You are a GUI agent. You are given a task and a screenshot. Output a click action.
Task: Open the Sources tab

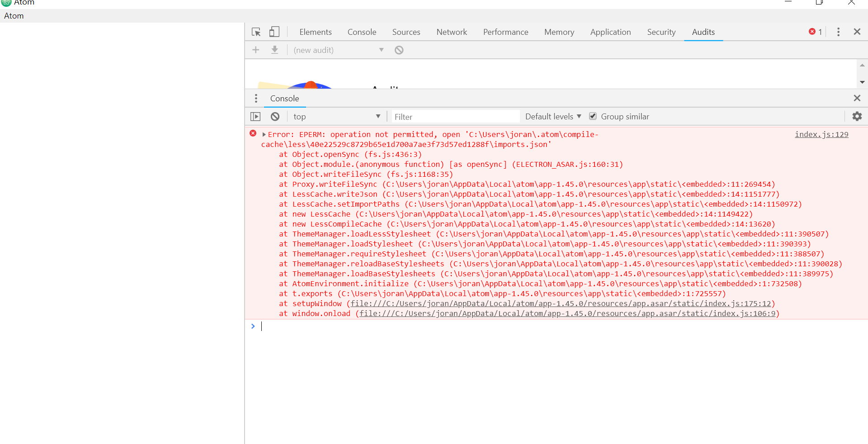pos(406,32)
